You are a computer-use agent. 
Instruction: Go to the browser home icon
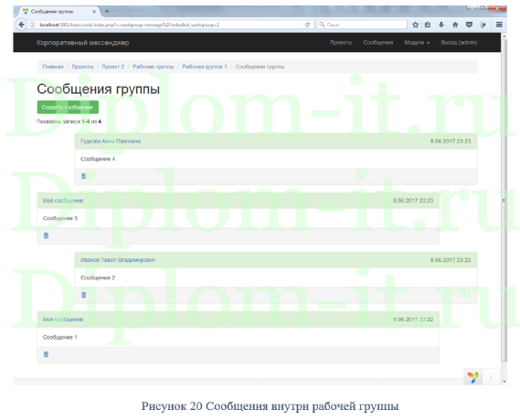click(x=455, y=25)
